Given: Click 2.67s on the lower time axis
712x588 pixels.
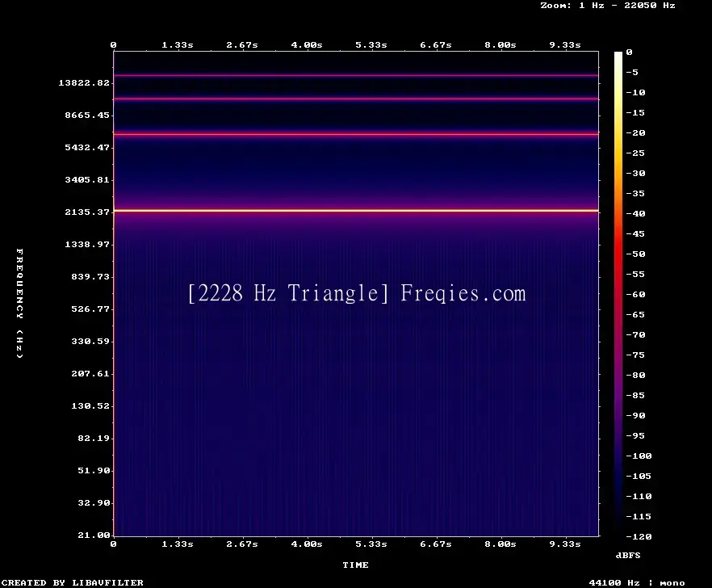Looking at the screenshot, I should (242, 544).
